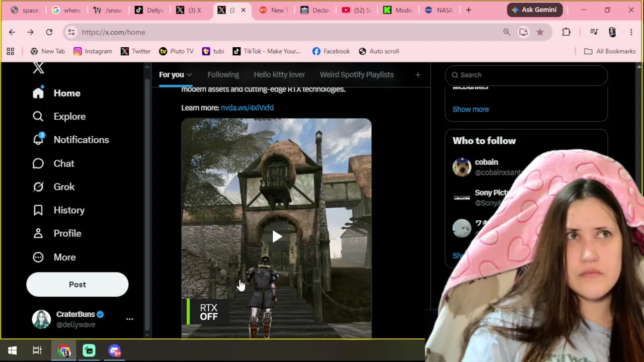The height and width of the screenshot is (362, 644).
Task: Click the Post button
Action: 77,285
